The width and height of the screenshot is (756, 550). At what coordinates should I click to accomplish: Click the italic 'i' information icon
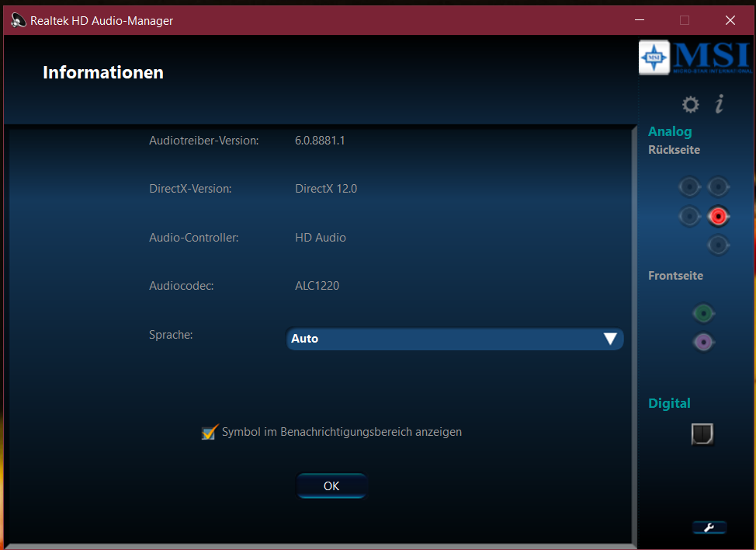pyautogui.click(x=720, y=104)
